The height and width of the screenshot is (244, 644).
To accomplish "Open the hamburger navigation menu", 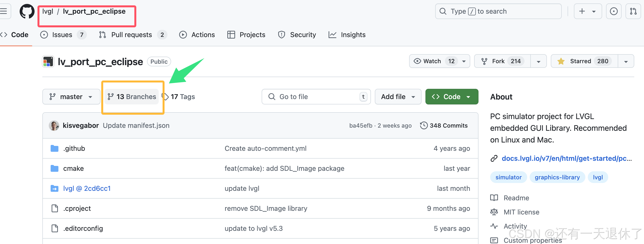I will point(4,11).
